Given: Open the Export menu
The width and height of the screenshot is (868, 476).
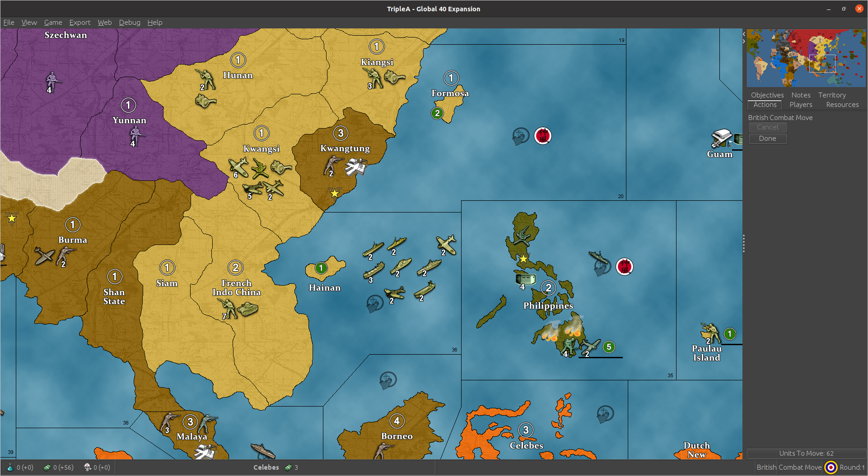Looking at the screenshot, I should click(x=79, y=22).
